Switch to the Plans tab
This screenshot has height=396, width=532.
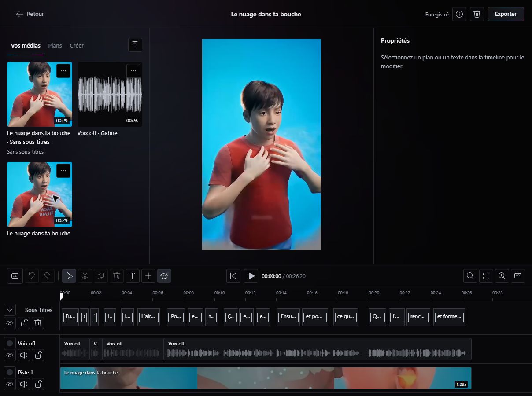55,45
